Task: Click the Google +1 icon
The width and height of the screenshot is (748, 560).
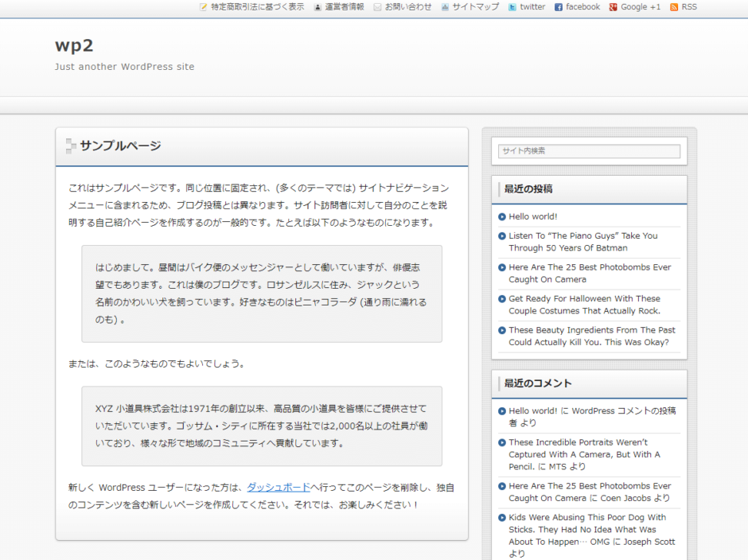Action: [x=614, y=7]
